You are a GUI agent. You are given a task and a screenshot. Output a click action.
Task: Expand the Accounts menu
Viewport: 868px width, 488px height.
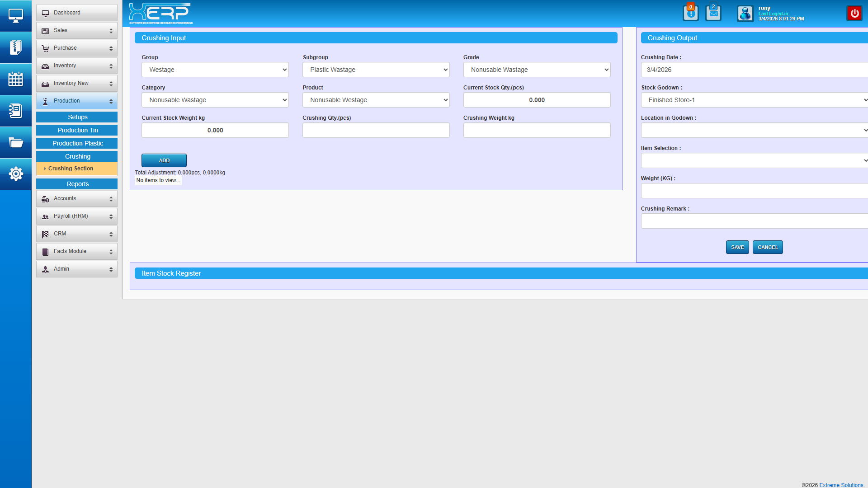coord(77,198)
